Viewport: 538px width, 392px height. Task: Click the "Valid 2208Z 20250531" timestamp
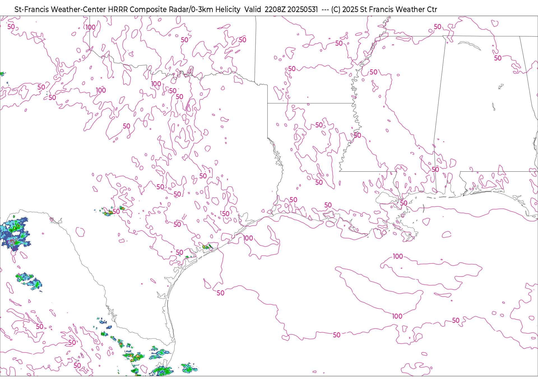point(281,10)
